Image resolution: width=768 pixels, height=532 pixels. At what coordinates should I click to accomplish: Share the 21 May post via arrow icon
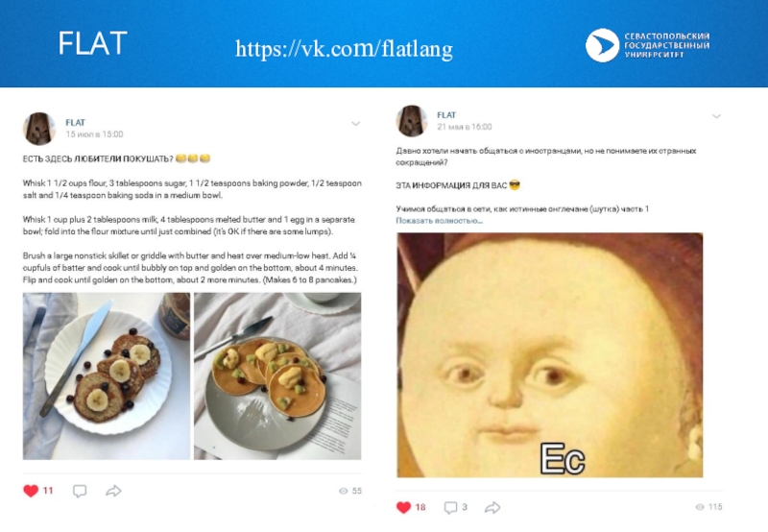point(492,507)
